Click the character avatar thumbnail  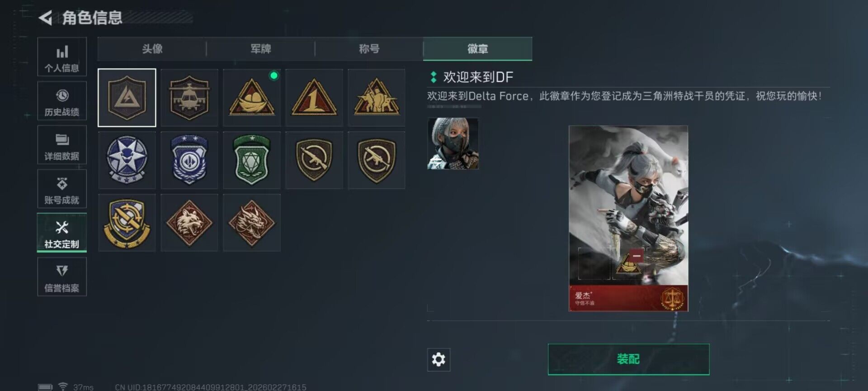[x=453, y=143]
